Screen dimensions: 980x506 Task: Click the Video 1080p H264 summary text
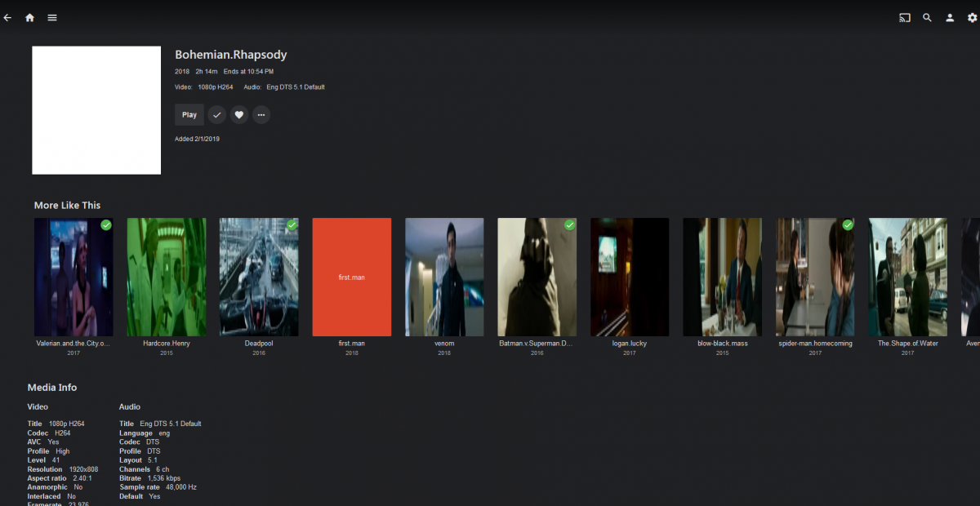pyautogui.click(x=204, y=87)
